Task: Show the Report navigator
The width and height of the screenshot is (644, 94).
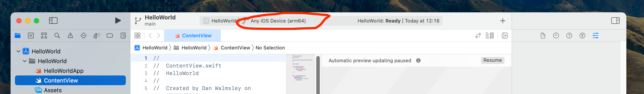Action: 123,36
